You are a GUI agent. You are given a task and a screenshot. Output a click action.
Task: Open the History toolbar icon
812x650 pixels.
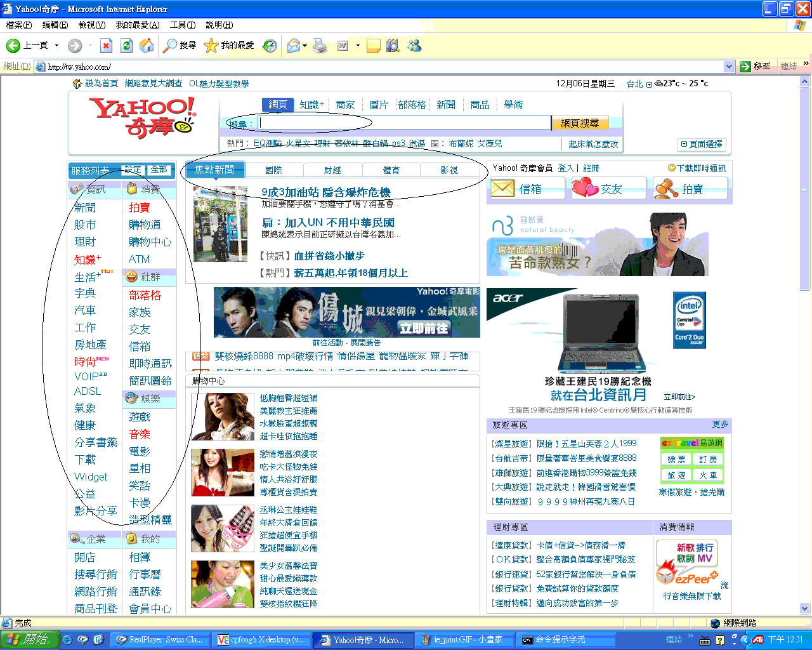click(x=270, y=46)
